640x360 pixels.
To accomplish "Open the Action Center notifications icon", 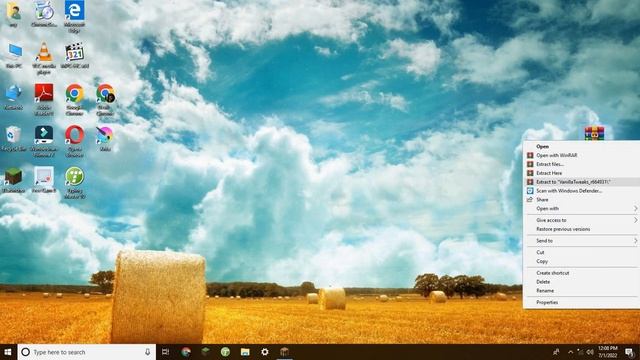I will (x=629, y=352).
